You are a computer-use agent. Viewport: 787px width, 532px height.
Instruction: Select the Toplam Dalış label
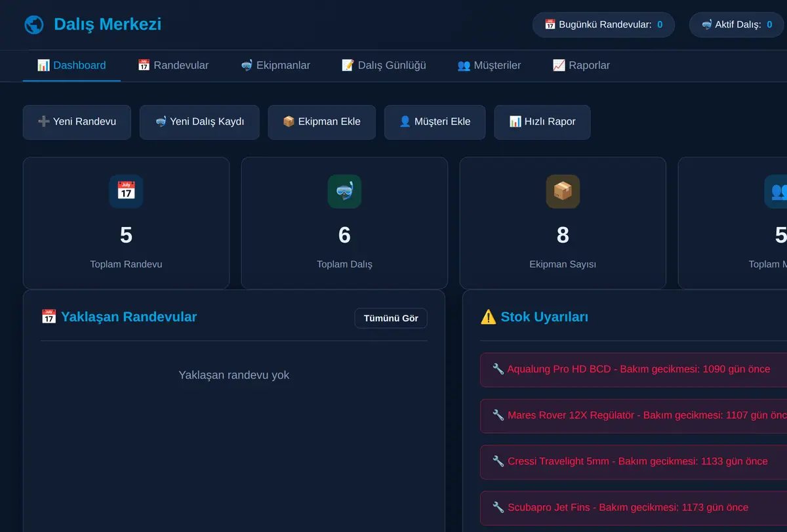(x=344, y=264)
